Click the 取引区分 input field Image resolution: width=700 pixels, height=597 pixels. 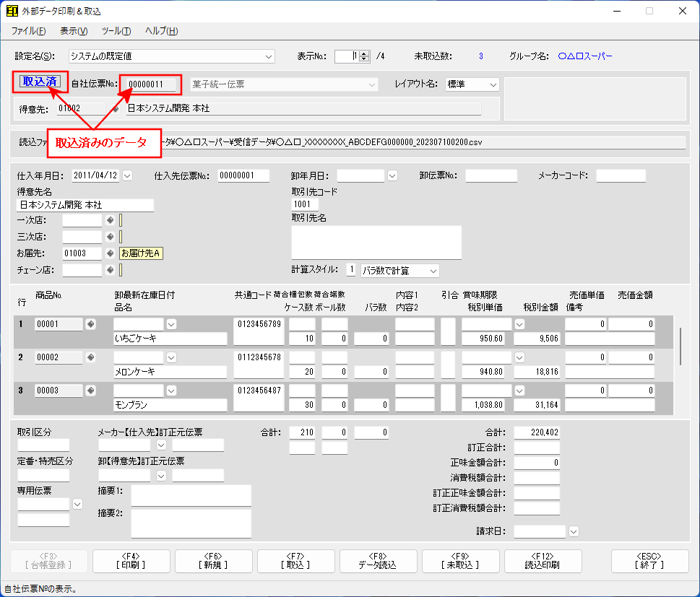(43, 445)
